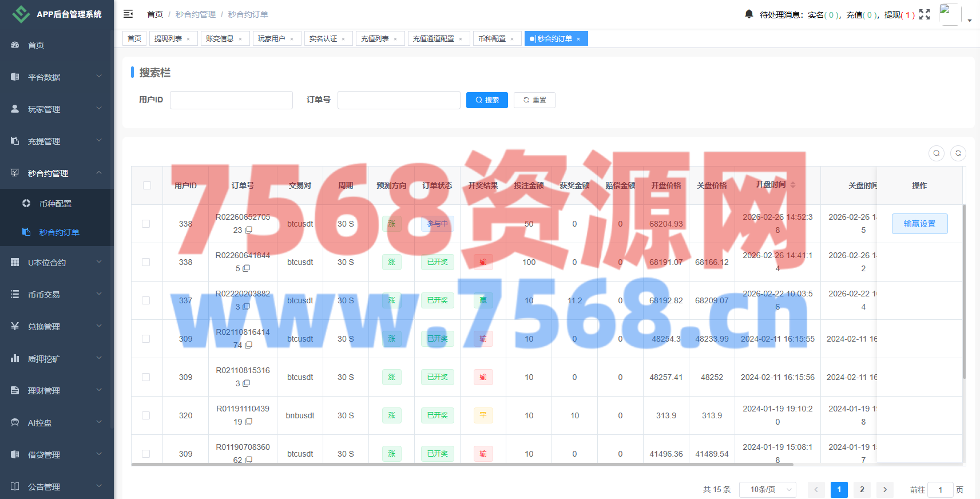Select the table header select-all checkbox

click(147, 185)
